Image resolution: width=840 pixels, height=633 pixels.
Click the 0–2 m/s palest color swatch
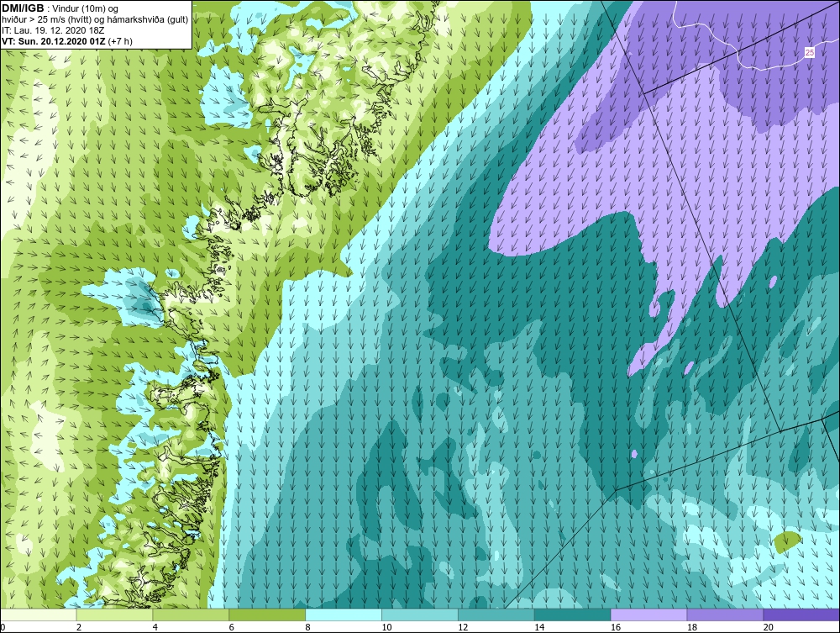coord(39,615)
